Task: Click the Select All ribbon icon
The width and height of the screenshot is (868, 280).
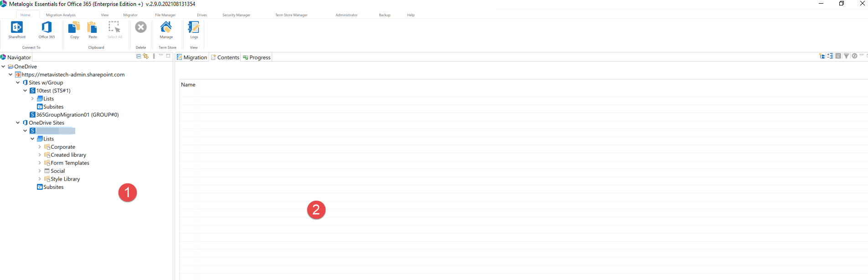Action: click(114, 27)
